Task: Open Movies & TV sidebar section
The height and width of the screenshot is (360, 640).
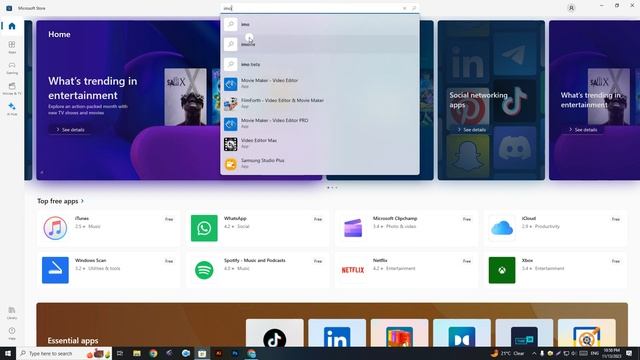Action: [x=12, y=89]
